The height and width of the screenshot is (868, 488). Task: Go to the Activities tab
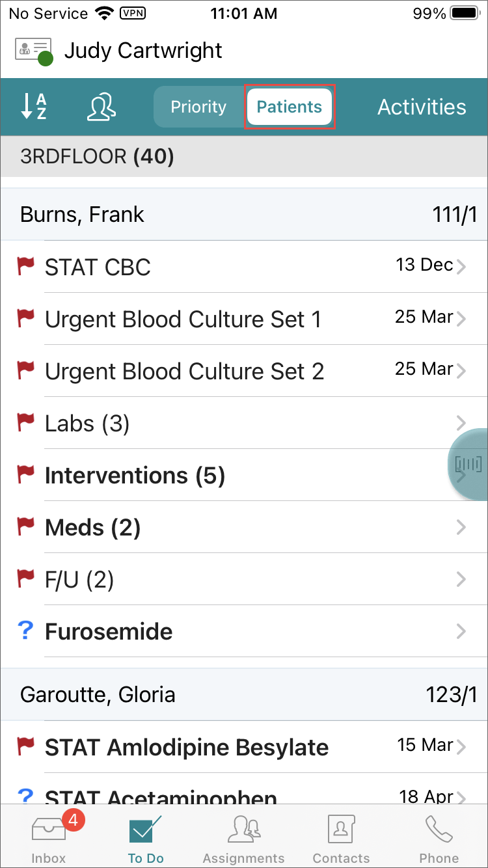tap(422, 107)
